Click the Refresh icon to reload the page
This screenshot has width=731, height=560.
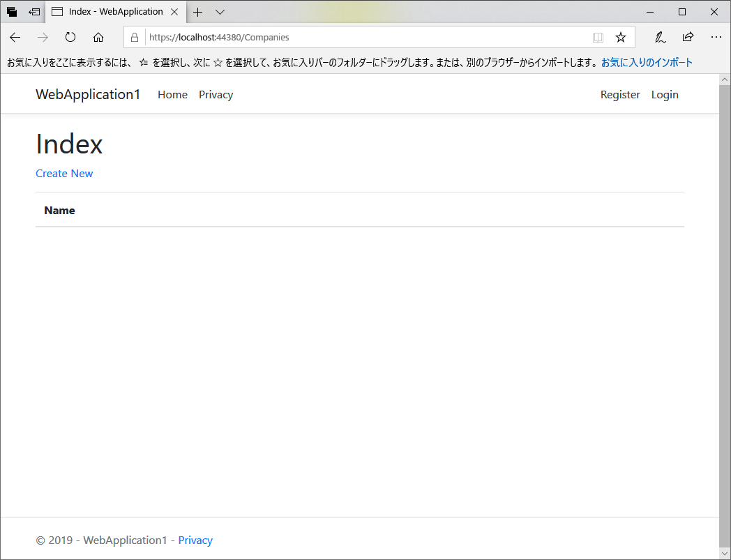pyautogui.click(x=70, y=37)
